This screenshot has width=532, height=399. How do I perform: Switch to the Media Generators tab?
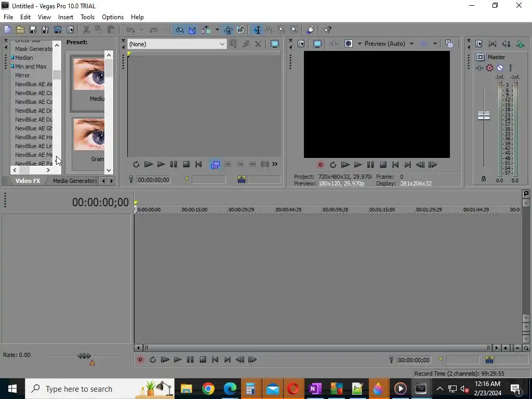click(75, 181)
